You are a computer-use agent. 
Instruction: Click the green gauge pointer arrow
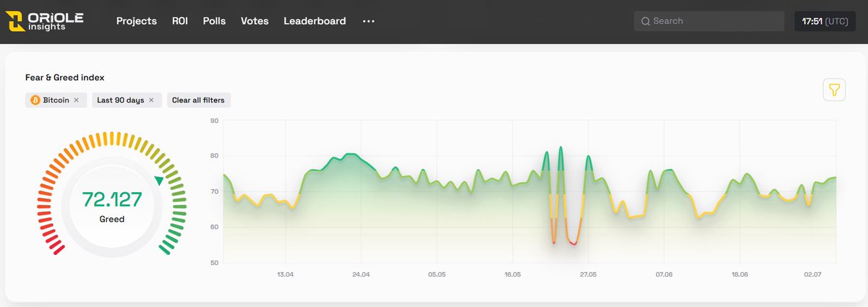[x=159, y=180]
